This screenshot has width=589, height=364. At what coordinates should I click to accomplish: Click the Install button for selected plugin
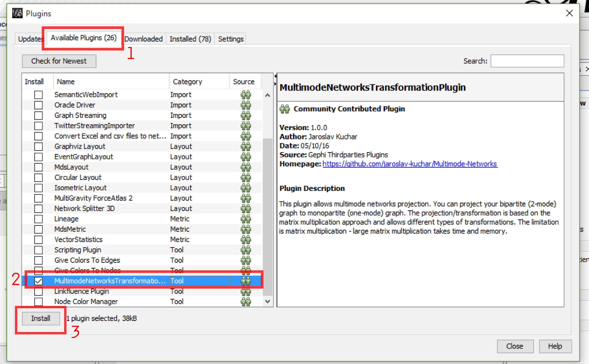click(x=41, y=318)
